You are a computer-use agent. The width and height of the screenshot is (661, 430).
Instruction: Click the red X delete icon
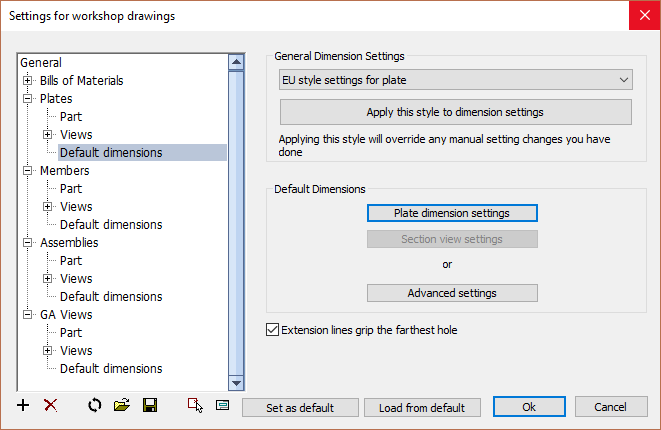[51, 406]
